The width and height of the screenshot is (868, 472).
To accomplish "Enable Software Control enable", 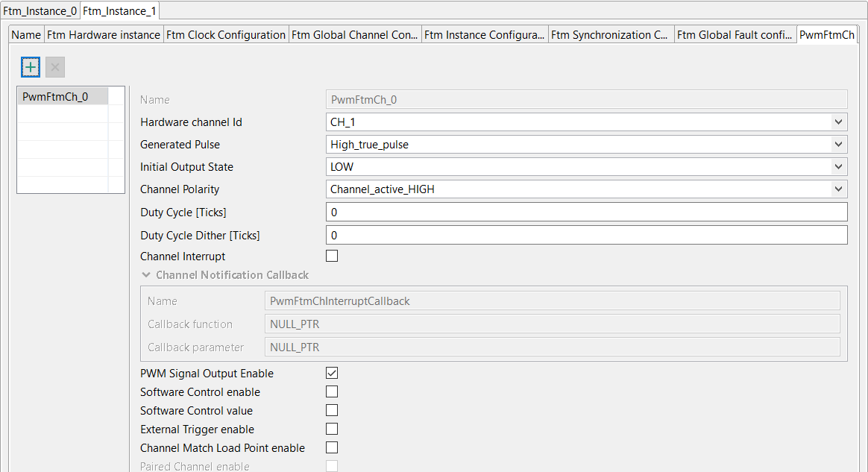I will tap(331, 391).
